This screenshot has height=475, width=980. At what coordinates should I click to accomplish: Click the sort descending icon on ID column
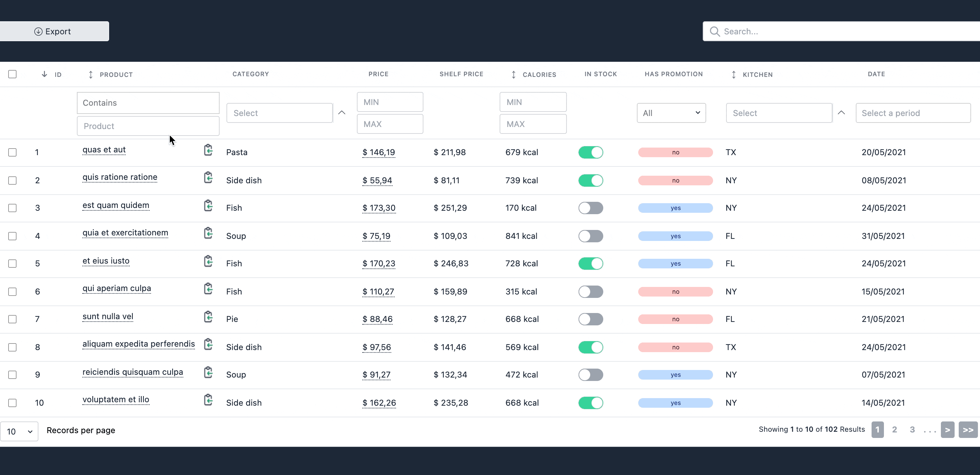tap(44, 74)
